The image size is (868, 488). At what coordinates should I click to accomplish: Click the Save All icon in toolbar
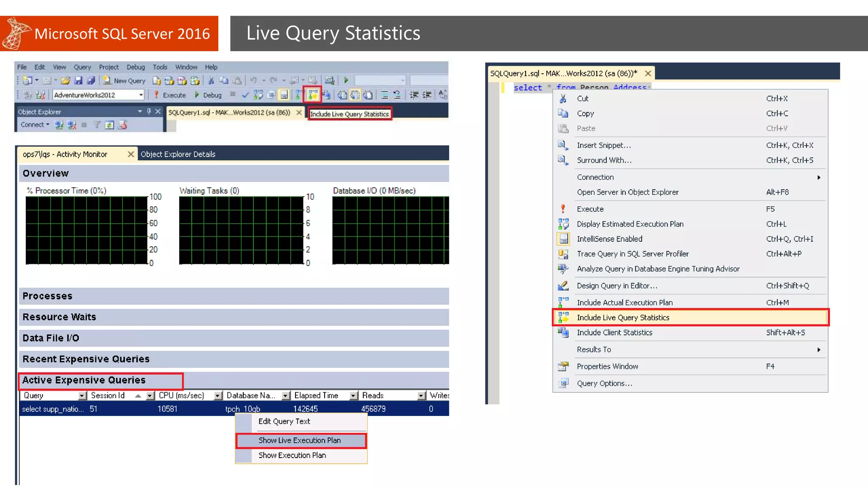click(x=91, y=80)
